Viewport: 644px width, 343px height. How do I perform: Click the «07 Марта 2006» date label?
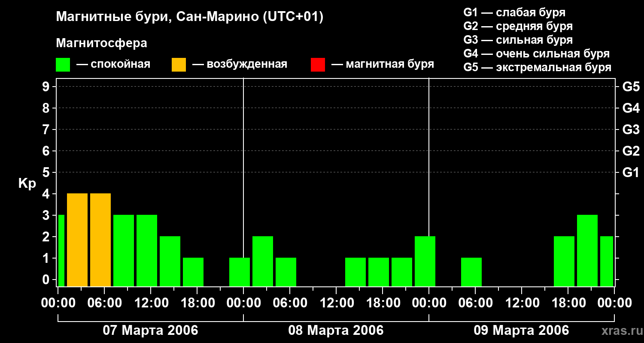click(150, 330)
